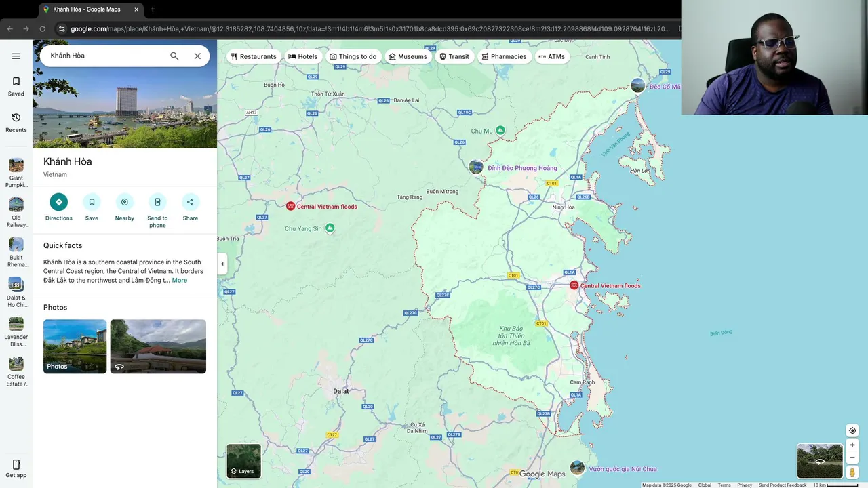Image resolution: width=868 pixels, height=488 pixels.
Task: Open Giant Pumpkin recent item
Action: (16, 173)
